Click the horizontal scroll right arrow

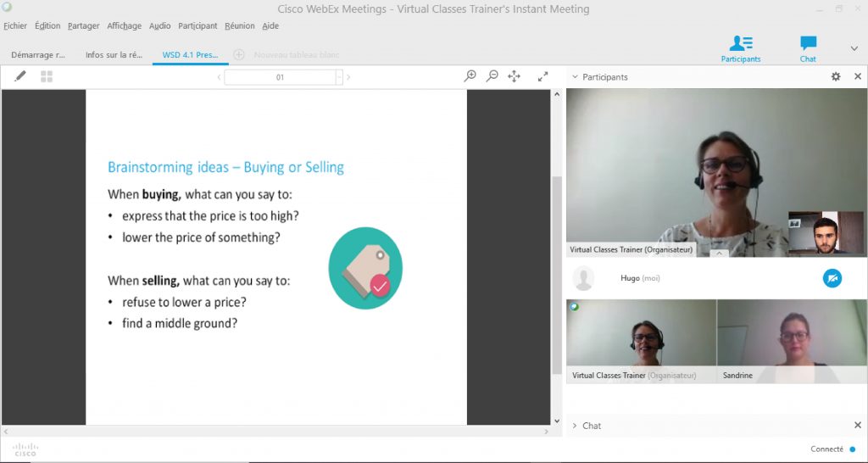pyautogui.click(x=547, y=431)
